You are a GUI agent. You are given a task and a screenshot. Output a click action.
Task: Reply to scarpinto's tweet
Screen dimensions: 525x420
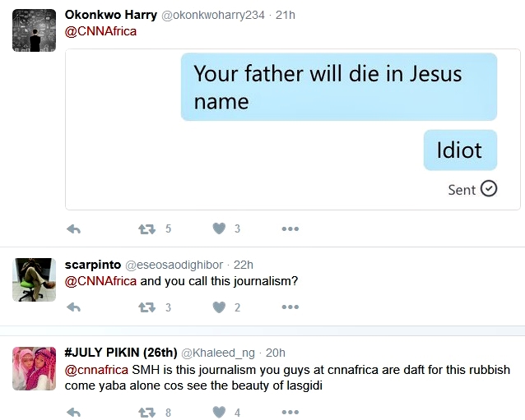coord(72,307)
